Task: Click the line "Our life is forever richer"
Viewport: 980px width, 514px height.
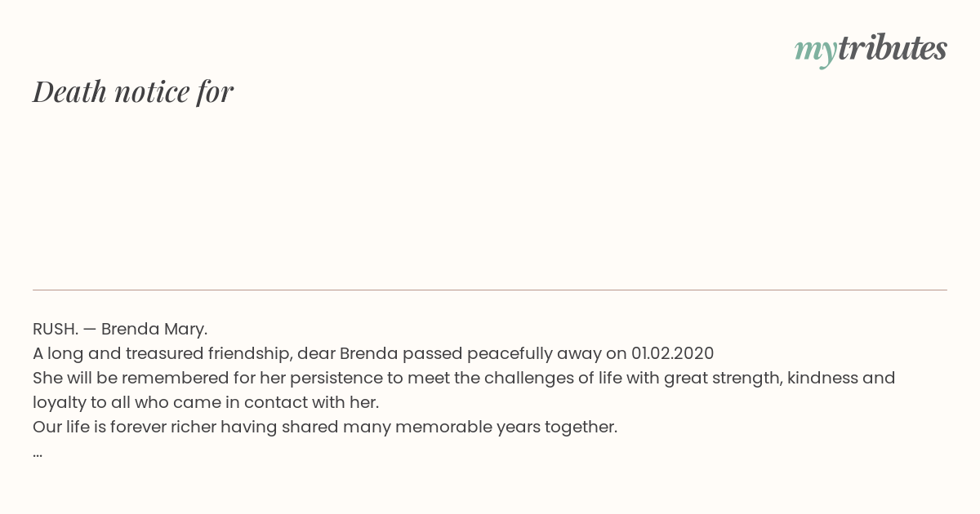Action: (325, 428)
